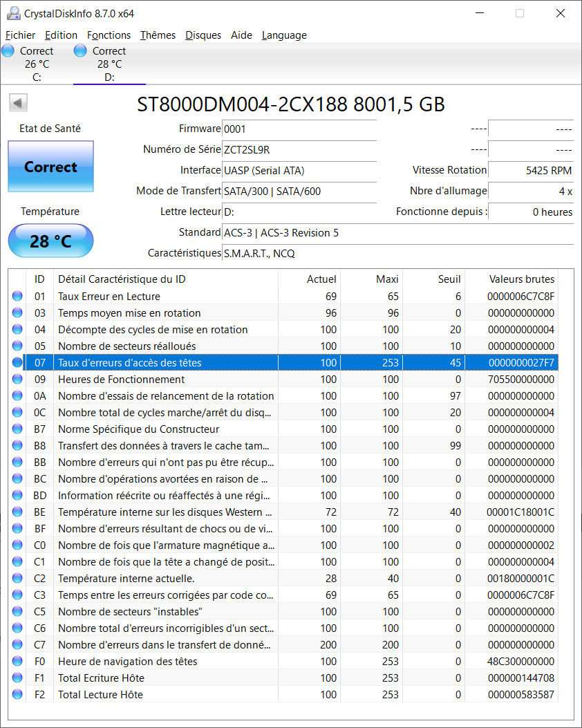Image resolution: width=582 pixels, height=728 pixels.
Task: Click raw value 705500000000
Action: click(520, 380)
